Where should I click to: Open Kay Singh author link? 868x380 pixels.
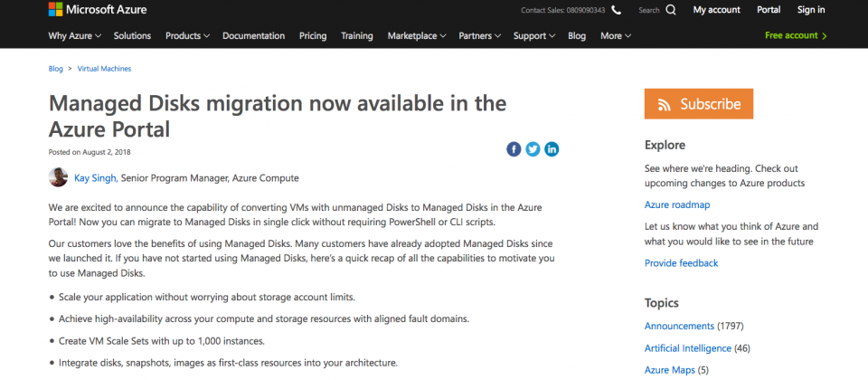95,178
